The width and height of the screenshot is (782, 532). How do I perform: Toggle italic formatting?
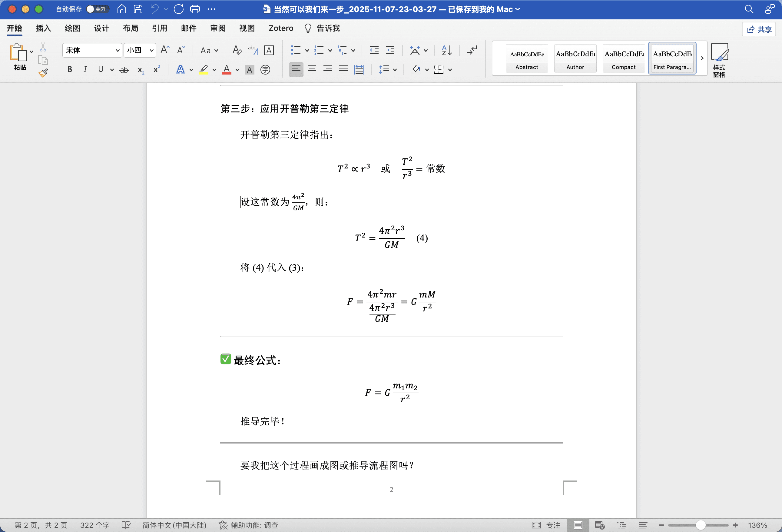click(85, 70)
